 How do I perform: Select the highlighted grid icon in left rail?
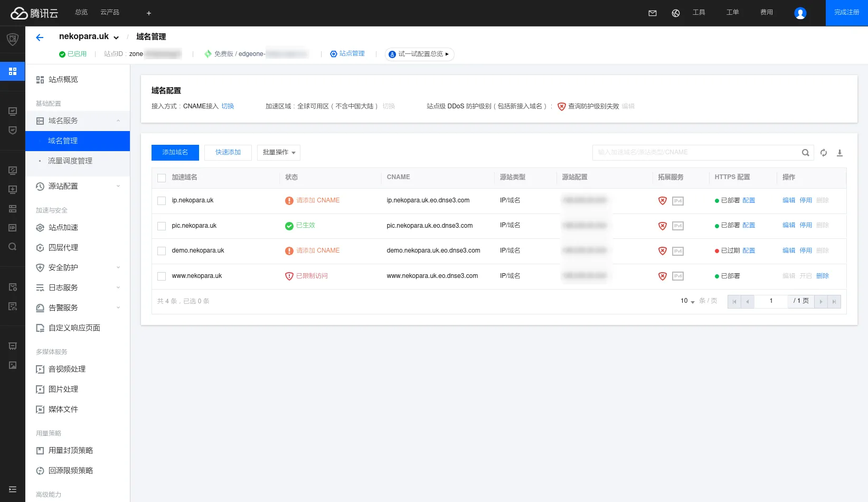[13, 71]
